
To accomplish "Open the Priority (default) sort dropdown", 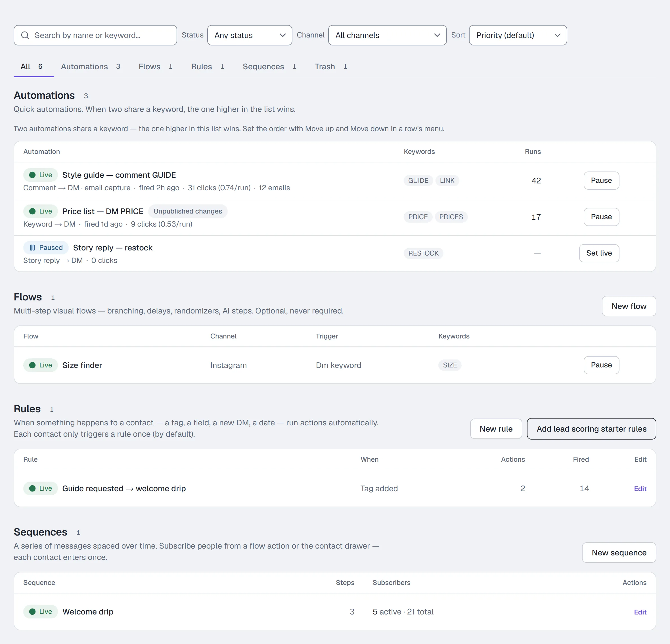I will [x=518, y=35].
